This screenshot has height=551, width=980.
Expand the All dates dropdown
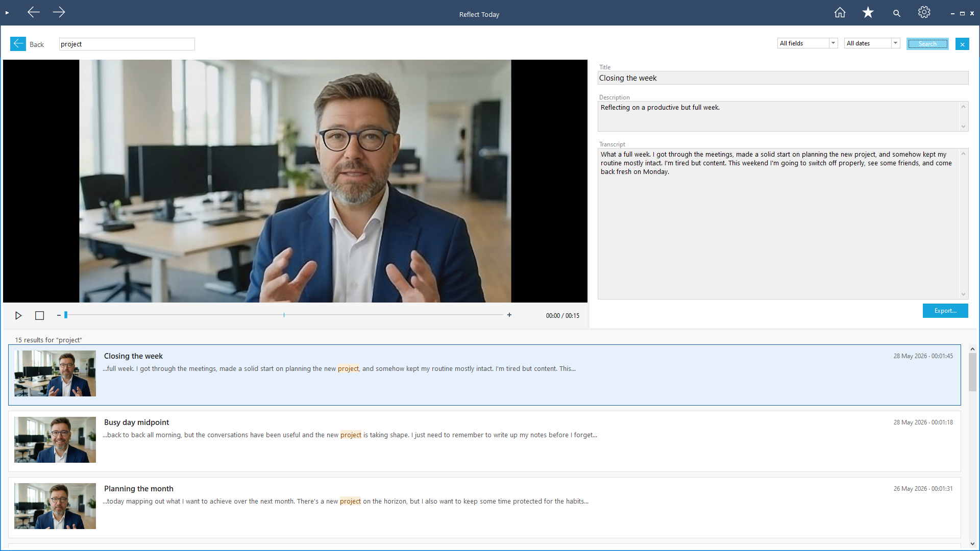point(872,43)
